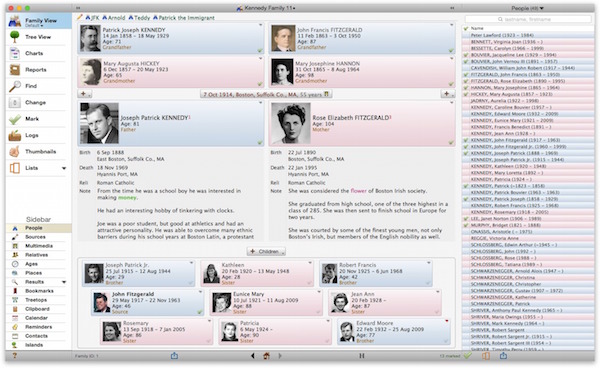The height and width of the screenshot is (368, 600).
Task: Expand the Lists dropdown arrow
Action: click(64, 168)
